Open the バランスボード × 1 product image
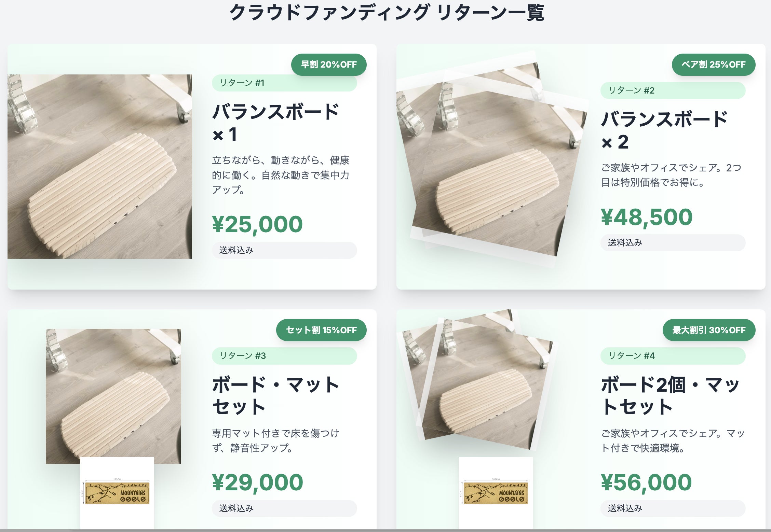Viewport: 771px width, 532px height. (x=99, y=166)
